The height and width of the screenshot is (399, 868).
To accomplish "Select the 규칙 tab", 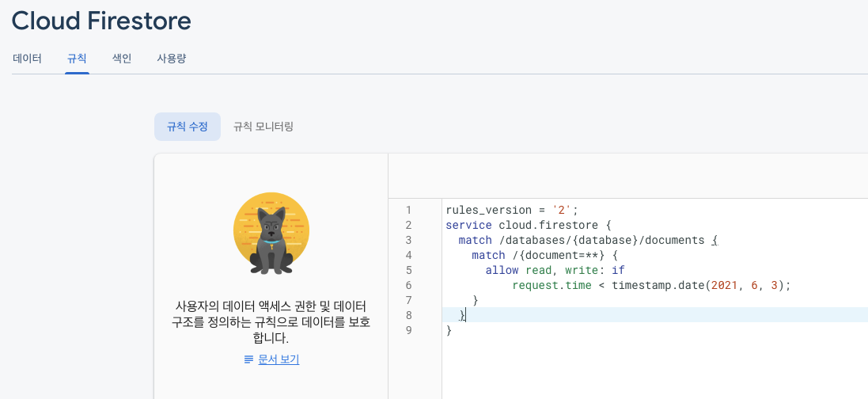I will 77,59.
